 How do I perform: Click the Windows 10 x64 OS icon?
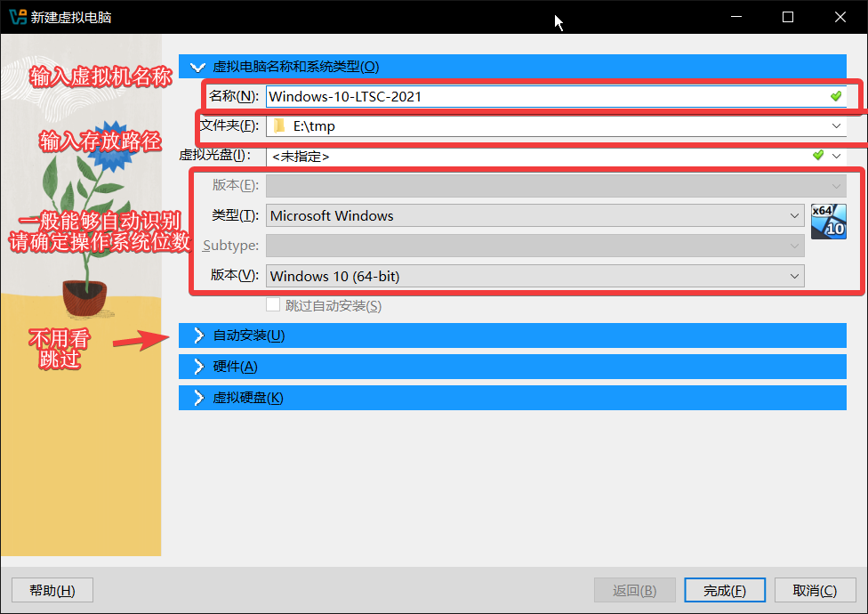[828, 222]
